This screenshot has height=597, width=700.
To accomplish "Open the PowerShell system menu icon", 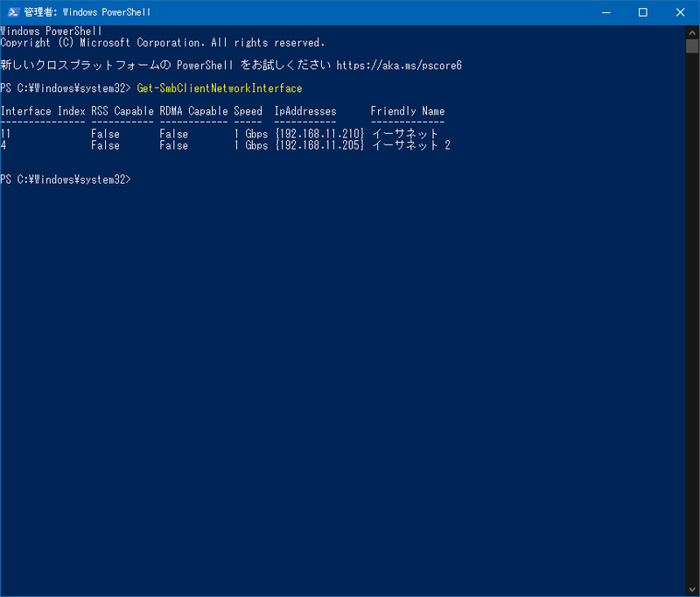I will [12, 12].
